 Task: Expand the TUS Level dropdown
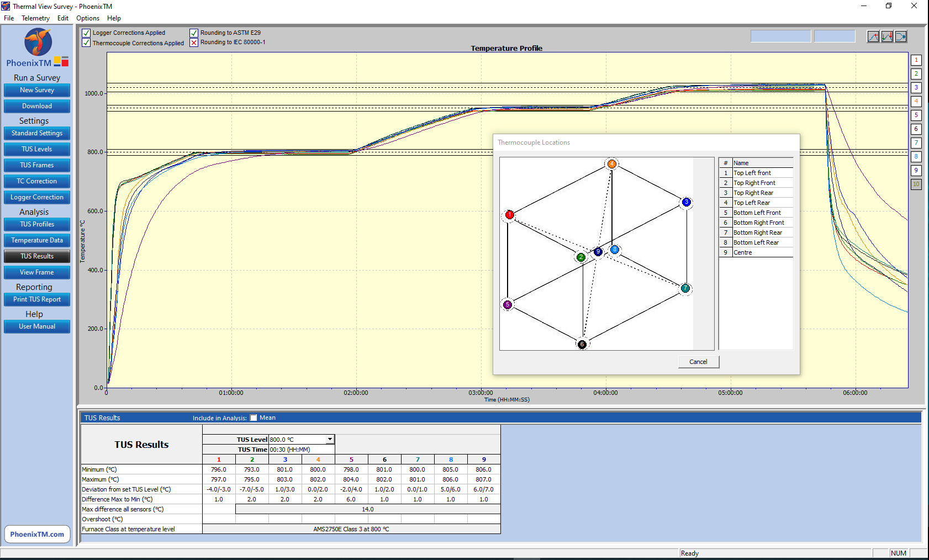tap(330, 440)
